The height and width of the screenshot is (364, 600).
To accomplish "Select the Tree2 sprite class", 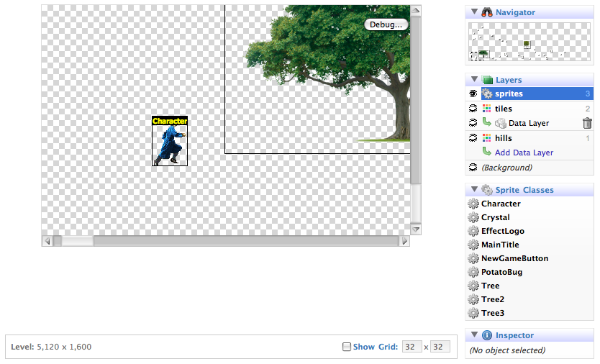I will coord(494,299).
